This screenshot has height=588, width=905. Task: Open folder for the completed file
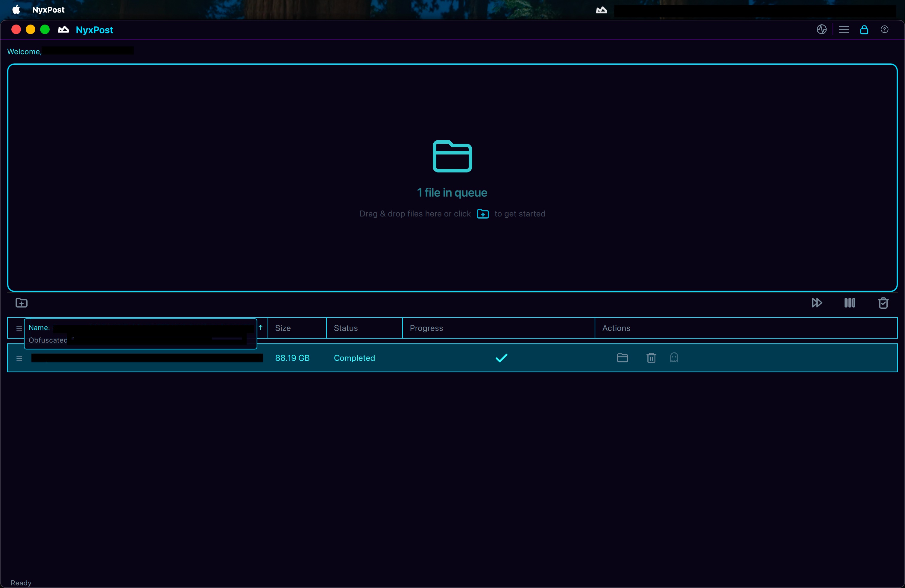pos(622,357)
